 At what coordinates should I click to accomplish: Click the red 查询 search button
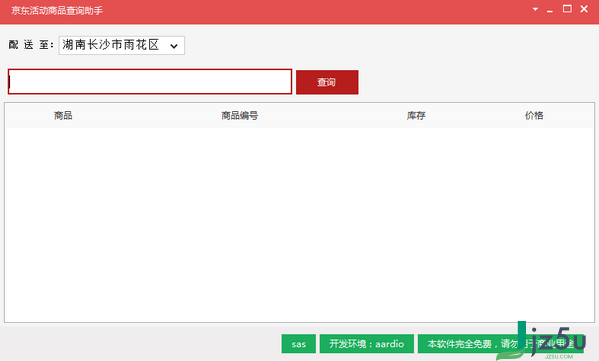[x=327, y=82]
